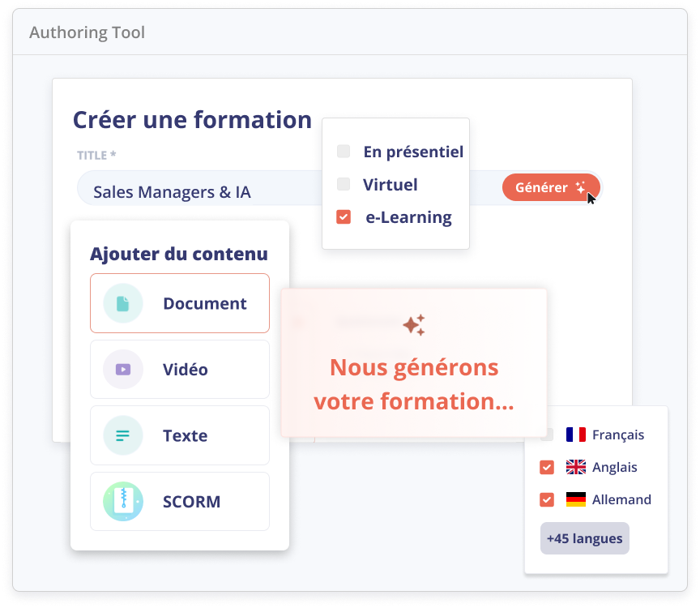Click the German flag icon
Viewport: 700px width, 608px height.
point(576,499)
